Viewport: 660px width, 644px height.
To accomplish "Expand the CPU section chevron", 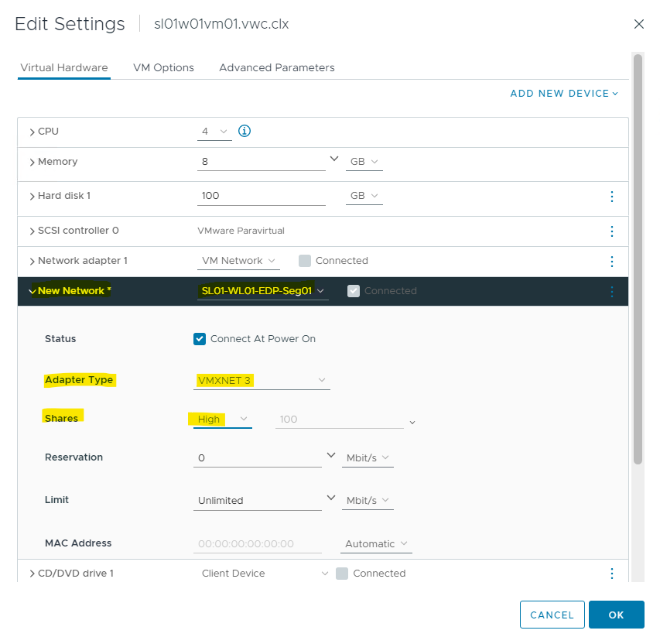I will pos(32,132).
